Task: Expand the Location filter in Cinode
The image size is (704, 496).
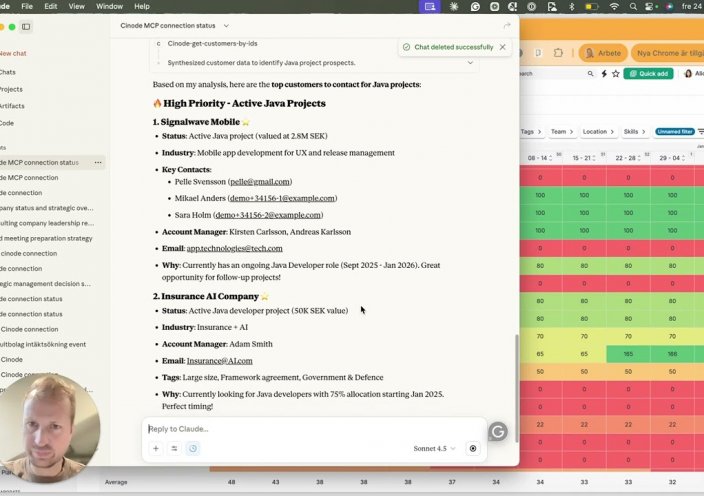Action: (x=598, y=132)
